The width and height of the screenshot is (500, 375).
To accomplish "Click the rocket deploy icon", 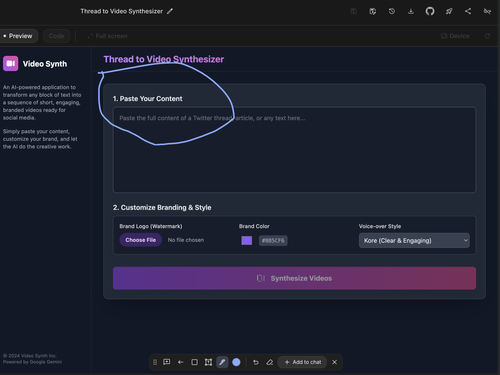I will pos(449,11).
